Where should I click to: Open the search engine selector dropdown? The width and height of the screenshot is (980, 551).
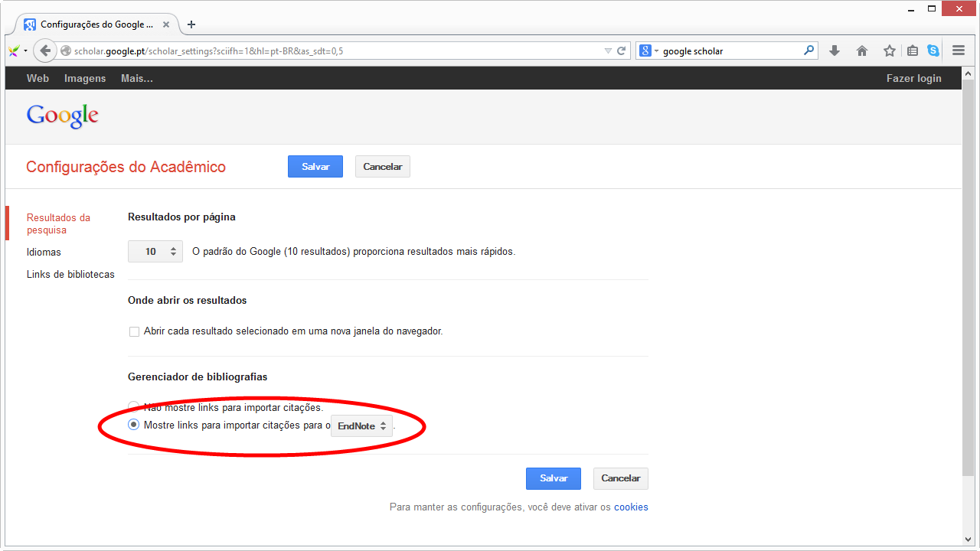pyautogui.click(x=649, y=51)
